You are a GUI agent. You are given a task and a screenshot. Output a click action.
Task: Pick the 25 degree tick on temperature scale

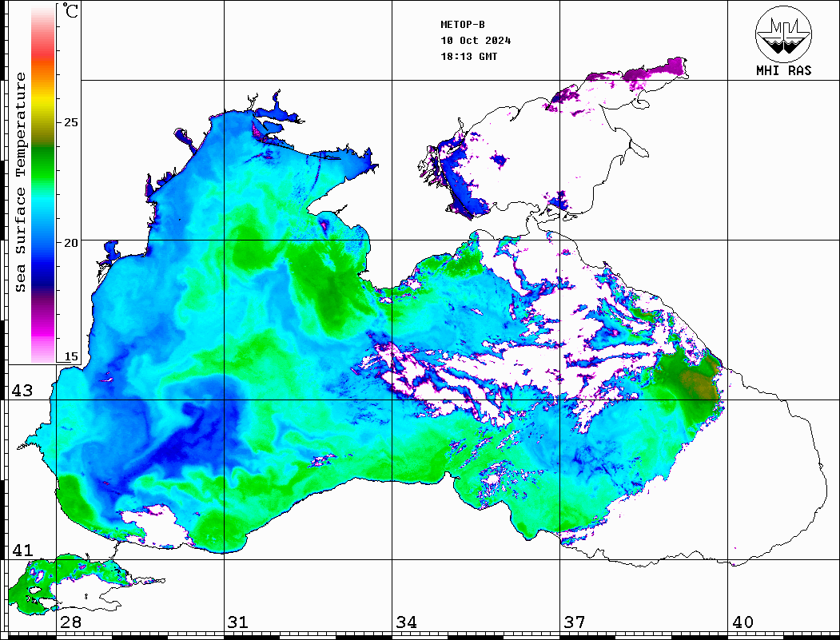[x=71, y=122]
